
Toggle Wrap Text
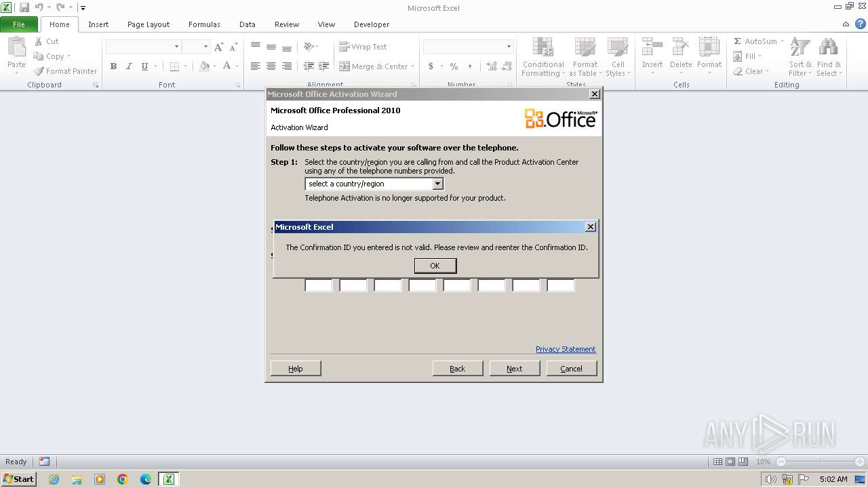pos(363,47)
